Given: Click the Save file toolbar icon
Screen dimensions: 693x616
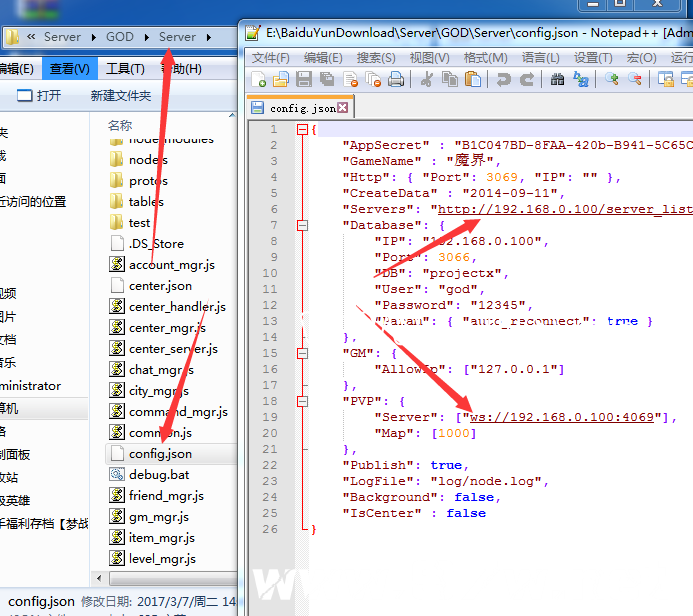Looking at the screenshot, I should 304,80.
